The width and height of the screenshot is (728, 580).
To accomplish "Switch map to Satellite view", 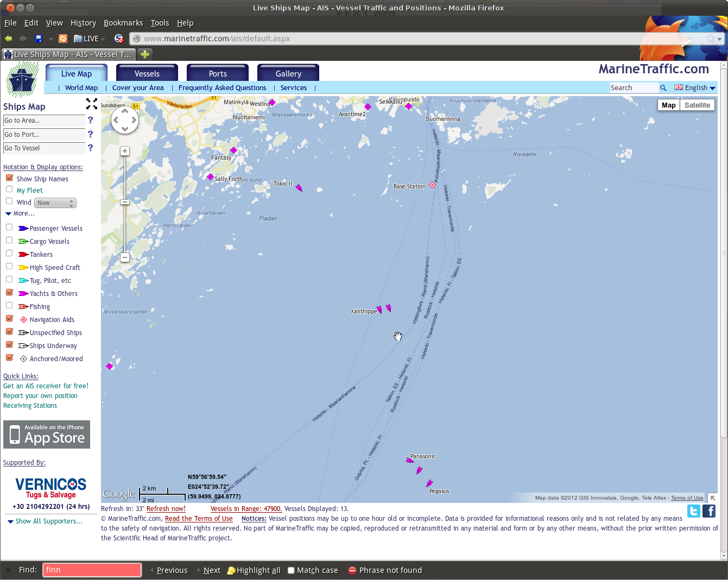I will coord(697,105).
